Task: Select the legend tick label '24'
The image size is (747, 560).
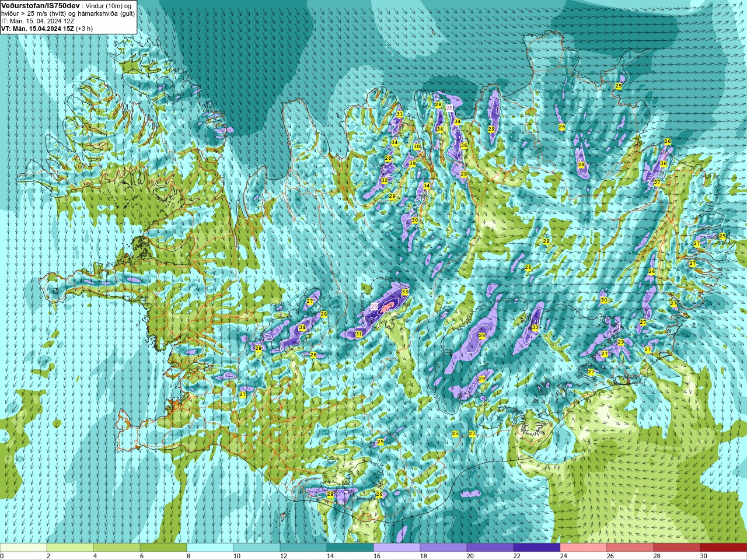Action: pos(564,556)
